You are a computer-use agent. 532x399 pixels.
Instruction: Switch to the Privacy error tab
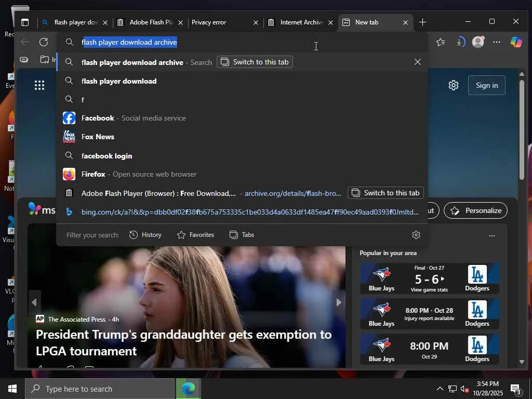coord(225,22)
